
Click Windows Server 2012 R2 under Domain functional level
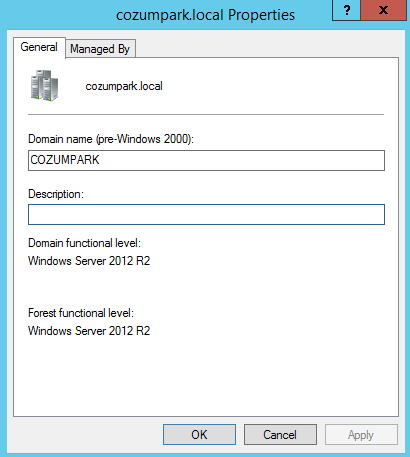tap(89, 261)
